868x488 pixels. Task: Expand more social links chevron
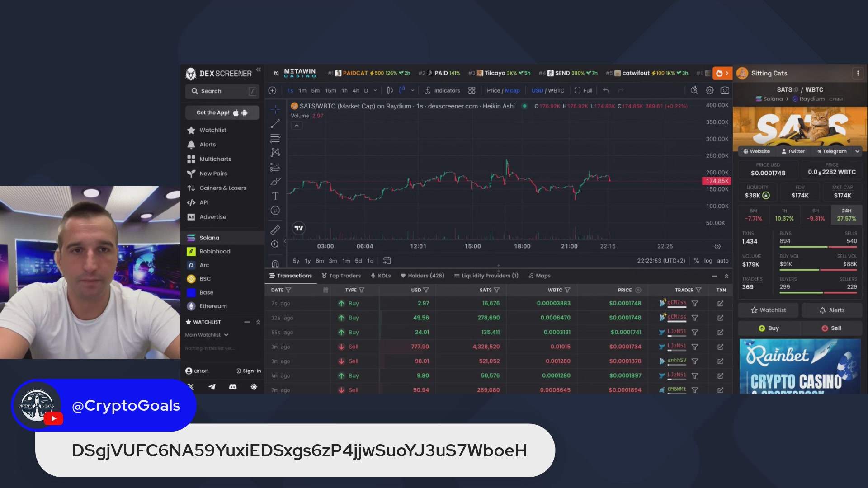(857, 151)
